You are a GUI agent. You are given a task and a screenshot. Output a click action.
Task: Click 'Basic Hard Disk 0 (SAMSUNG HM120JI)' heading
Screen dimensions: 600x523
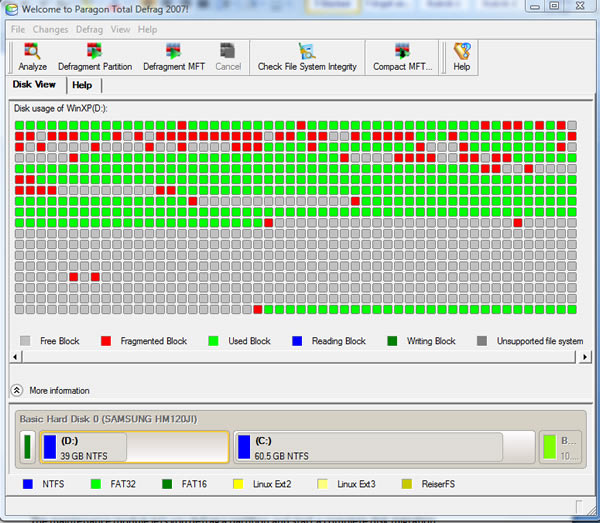(x=108, y=419)
